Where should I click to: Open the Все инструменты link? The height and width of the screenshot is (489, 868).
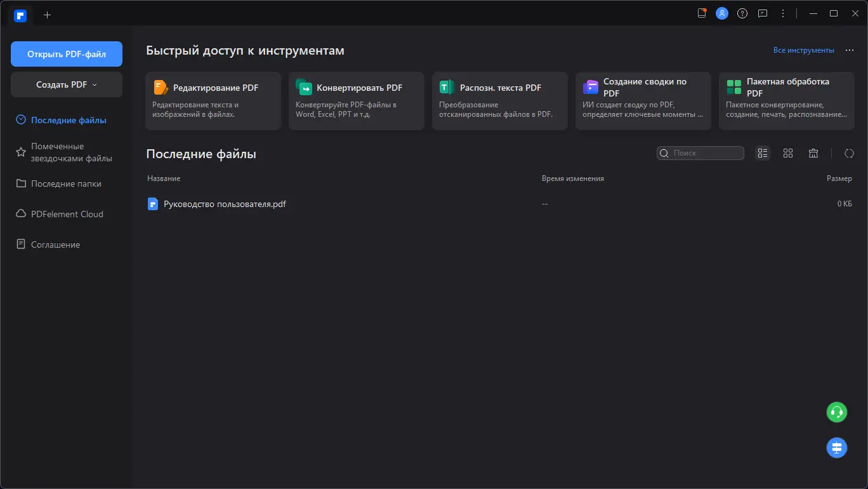pyautogui.click(x=803, y=50)
